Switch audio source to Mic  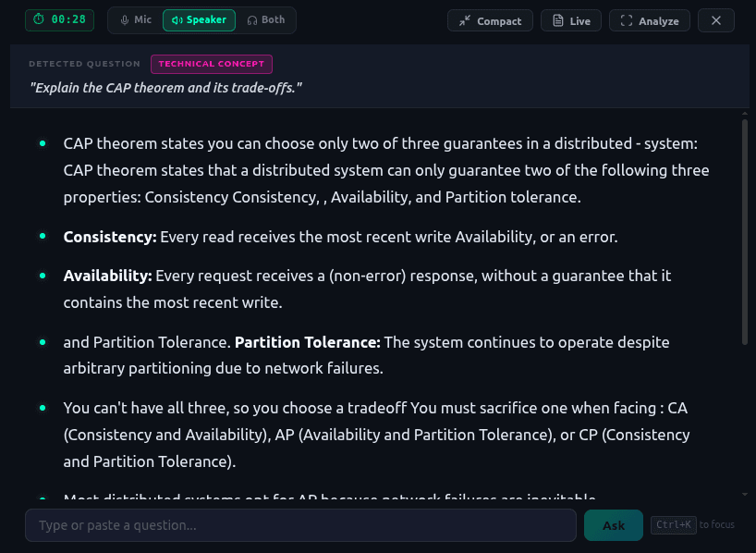136,19
